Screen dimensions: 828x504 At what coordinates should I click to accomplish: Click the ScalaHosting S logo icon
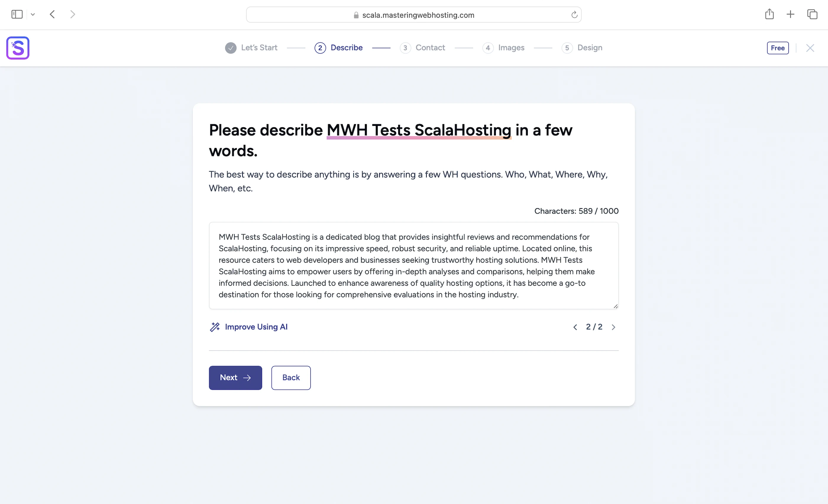[18, 48]
